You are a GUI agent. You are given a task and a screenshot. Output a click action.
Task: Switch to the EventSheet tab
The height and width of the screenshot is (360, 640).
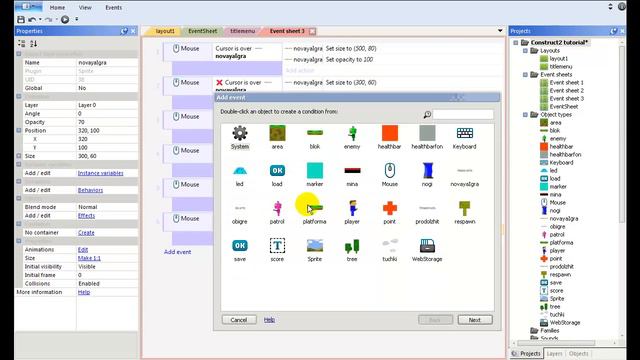(202, 31)
